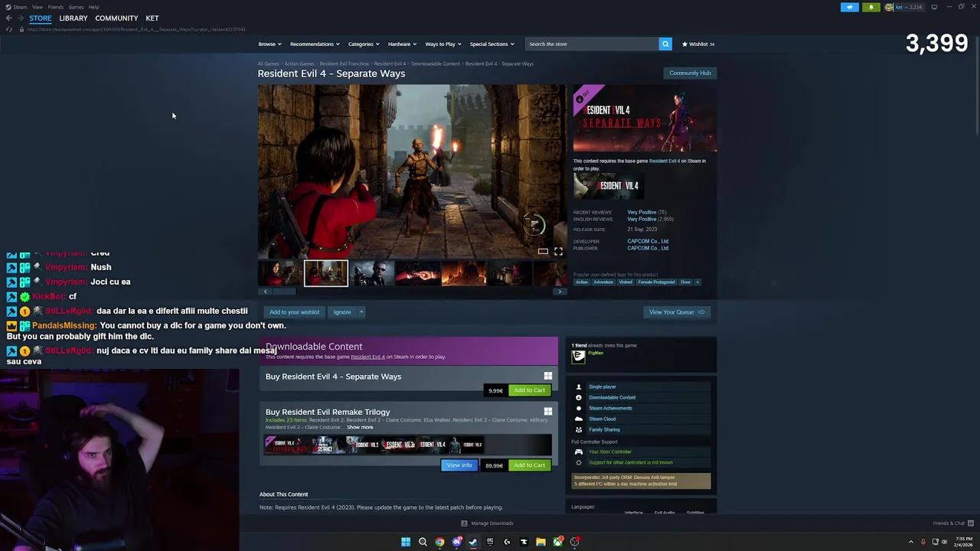Open the green notifications bell
This screenshot has height=551, width=980.
(871, 7)
